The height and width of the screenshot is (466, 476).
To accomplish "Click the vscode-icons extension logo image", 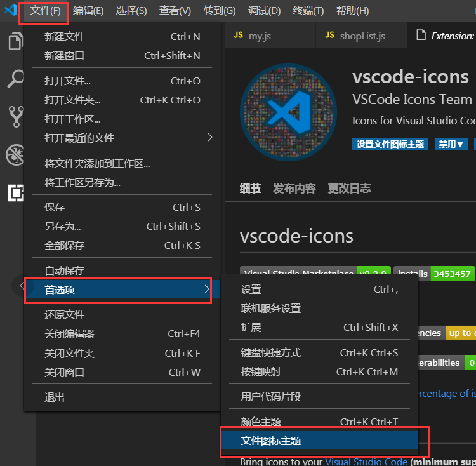I will 288,112.
